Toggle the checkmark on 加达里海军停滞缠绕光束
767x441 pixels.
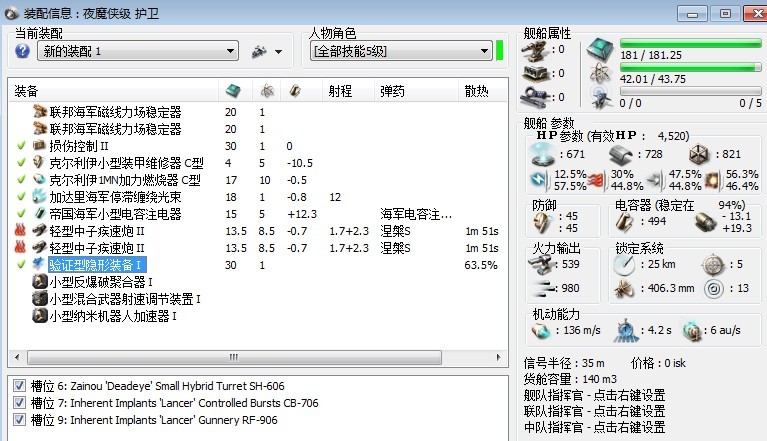click(21, 197)
